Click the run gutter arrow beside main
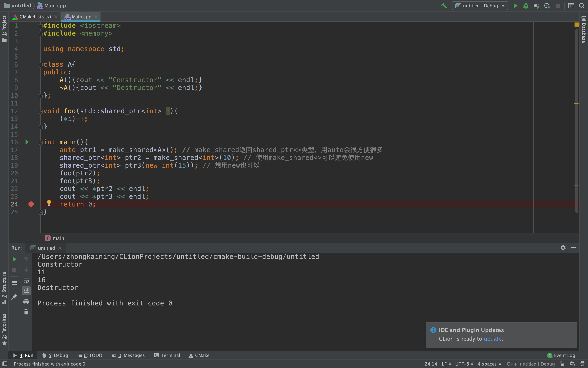This screenshot has height=368, width=588. click(27, 142)
